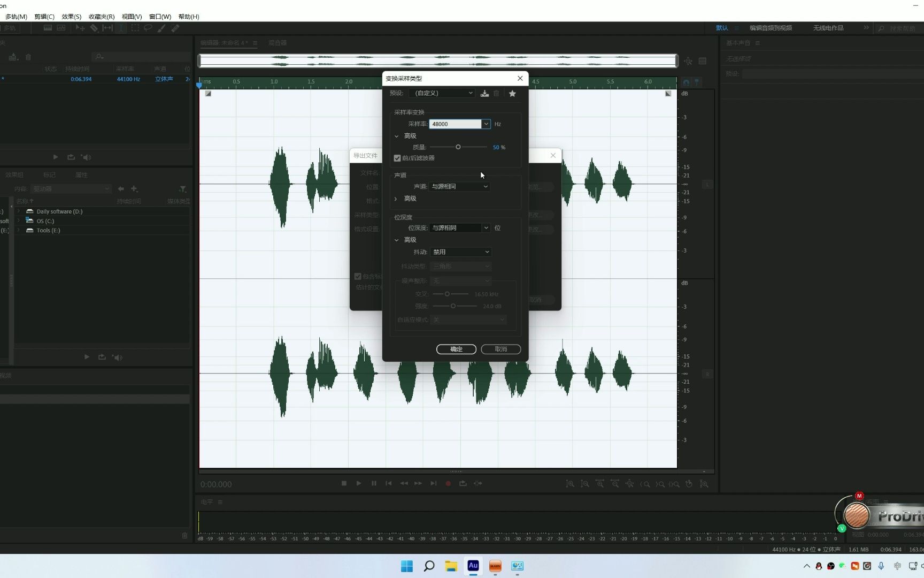The width and height of the screenshot is (924, 578).
Task: Collapse the 高级 section under 采样率变换
Action: (397, 136)
